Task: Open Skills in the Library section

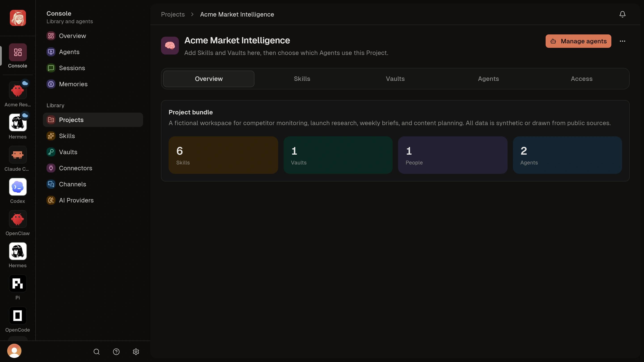Action: coord(93,136)
